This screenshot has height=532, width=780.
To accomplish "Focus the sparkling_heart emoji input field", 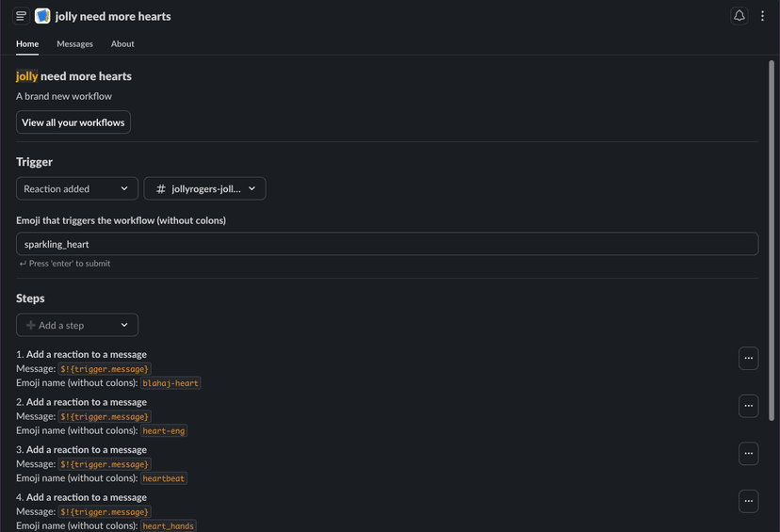I will click(386, 244).
